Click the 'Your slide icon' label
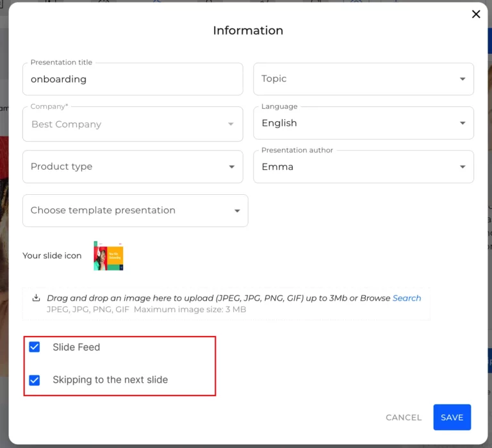The width and height of the screenshot is (492, 448). click(x=52, y=256)
